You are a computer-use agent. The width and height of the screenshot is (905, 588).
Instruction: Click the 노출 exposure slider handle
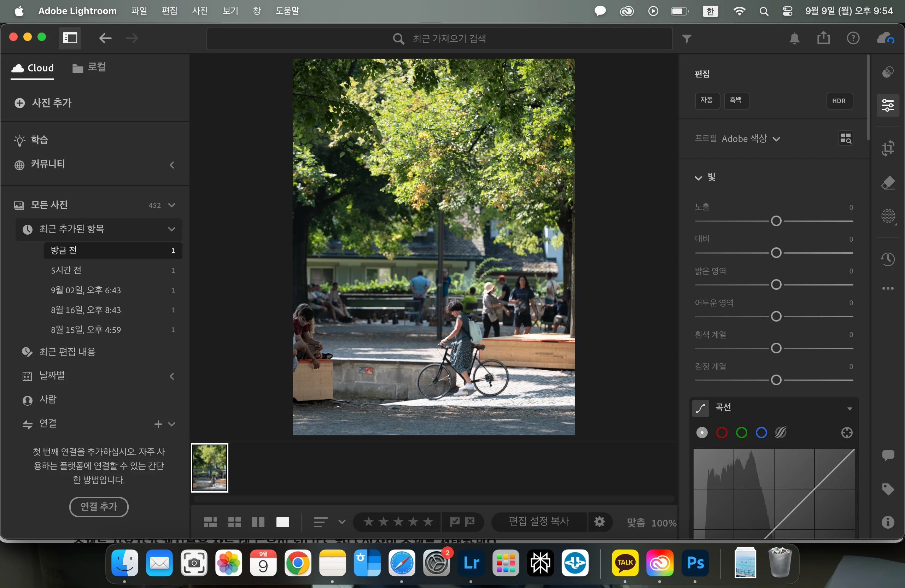(x=776, y=221)
